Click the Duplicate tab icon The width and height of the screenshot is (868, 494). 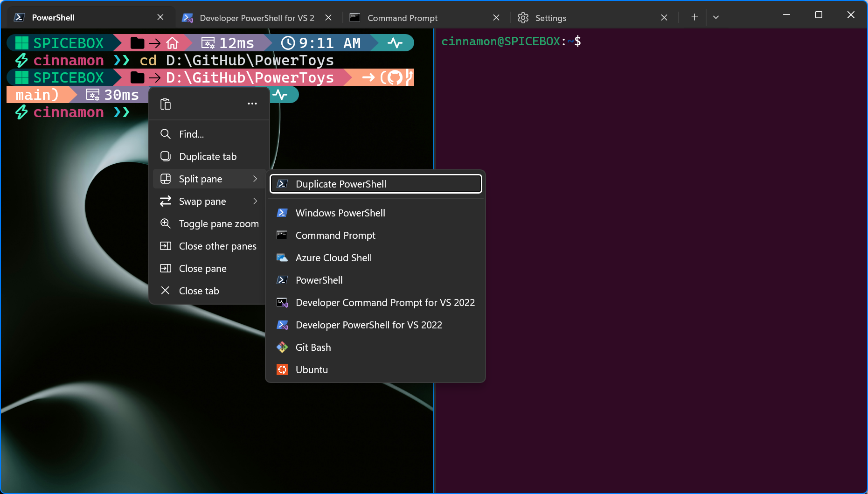(165, 156)
